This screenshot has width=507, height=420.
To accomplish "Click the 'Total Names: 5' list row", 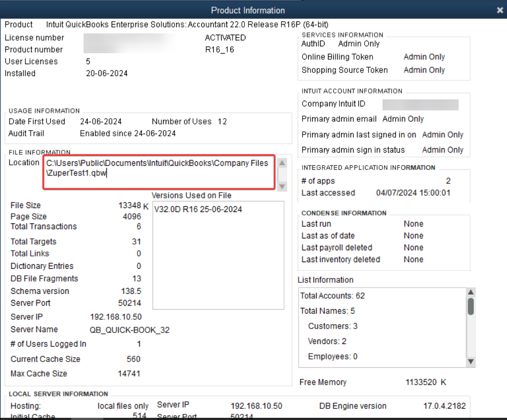I will (327, 311).
